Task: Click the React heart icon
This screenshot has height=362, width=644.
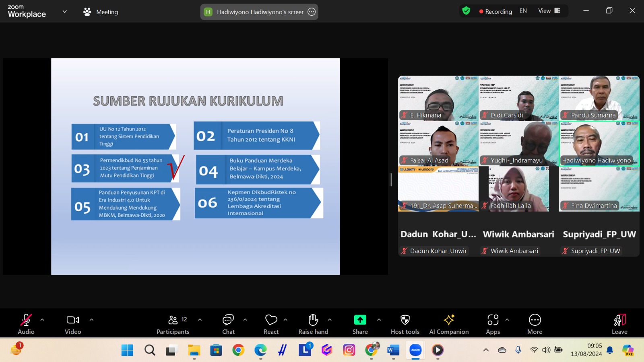Action: tap(271, 323)
